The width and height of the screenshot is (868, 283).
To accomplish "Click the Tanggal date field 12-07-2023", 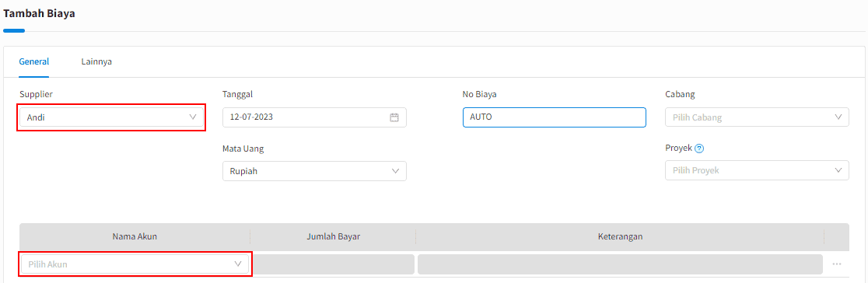I will [x=314, y=117].
